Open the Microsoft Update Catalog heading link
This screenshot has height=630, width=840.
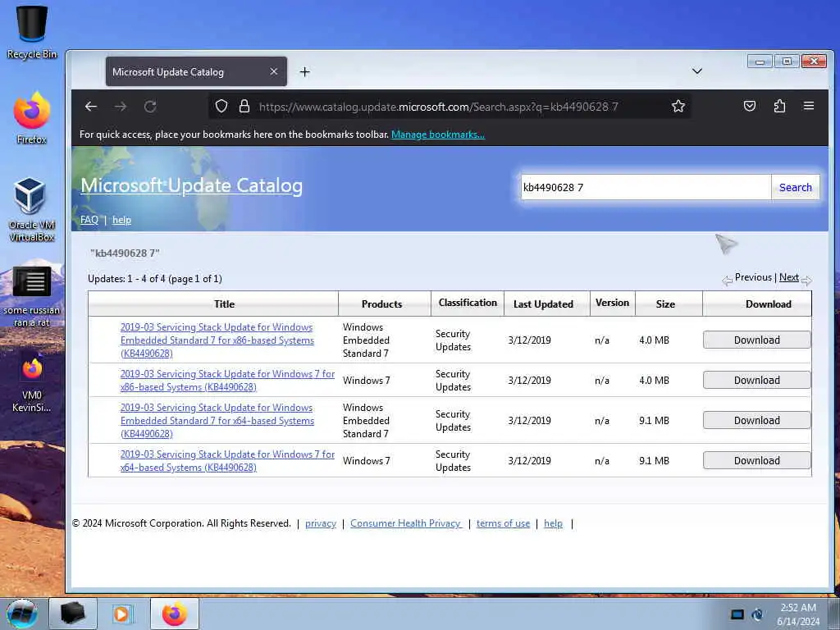coord(191,185)
